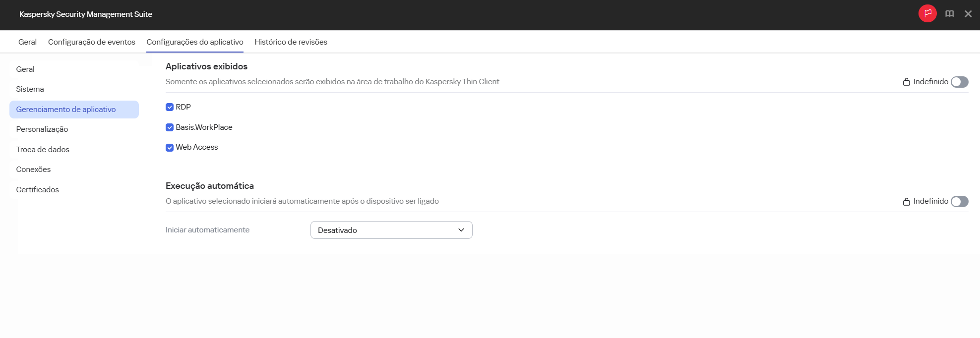Toggle the Aplicativos exibidos lock switch
The image size is (980, 338).
coord(959,82)
